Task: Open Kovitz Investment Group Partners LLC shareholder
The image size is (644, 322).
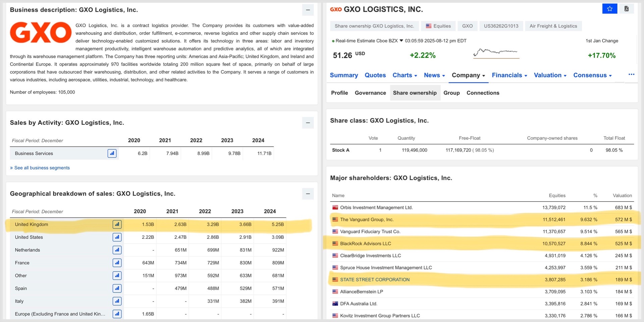Action: click(380, 316)
